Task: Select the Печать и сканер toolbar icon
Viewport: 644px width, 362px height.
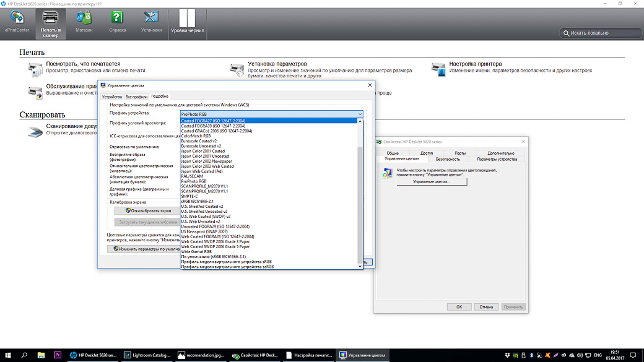Action: coord(51,24)
